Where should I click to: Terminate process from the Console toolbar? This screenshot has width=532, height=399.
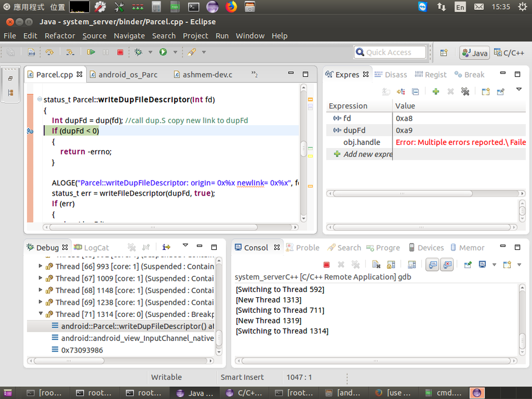pyautogui.click(x=326, y=265)
